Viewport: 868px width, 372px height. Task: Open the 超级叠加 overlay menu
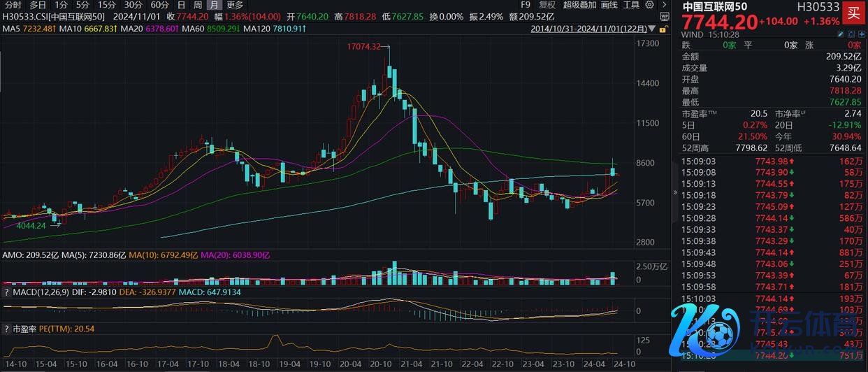580,5
